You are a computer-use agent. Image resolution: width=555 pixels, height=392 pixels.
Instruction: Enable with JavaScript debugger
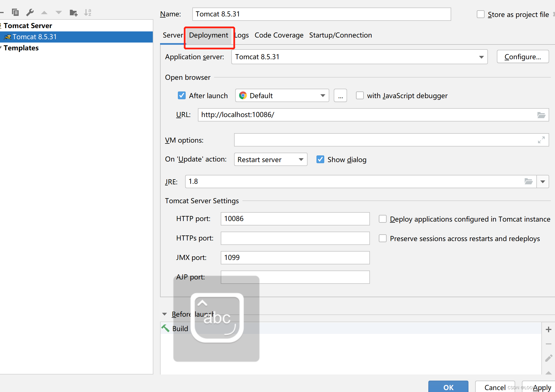[360, 95]
